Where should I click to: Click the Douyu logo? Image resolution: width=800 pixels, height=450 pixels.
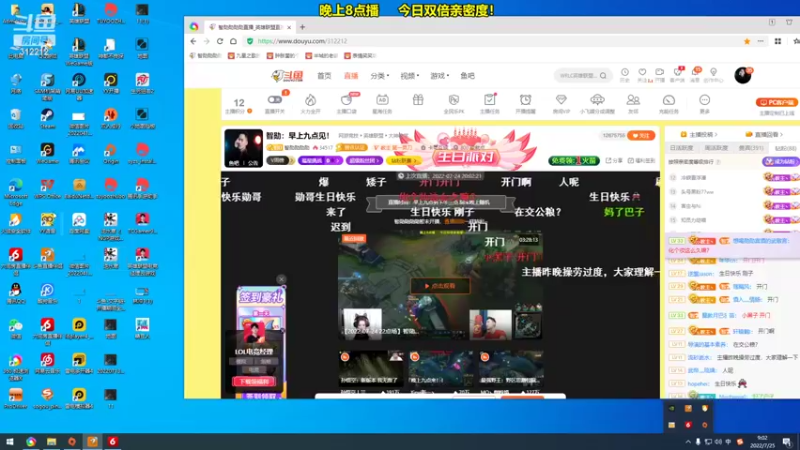tap(287, 76)
